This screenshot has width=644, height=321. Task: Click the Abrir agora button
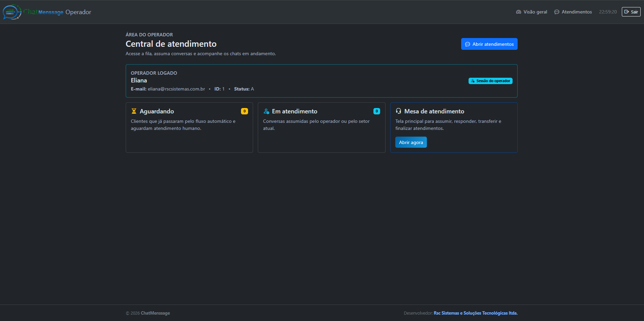(411, 142)
